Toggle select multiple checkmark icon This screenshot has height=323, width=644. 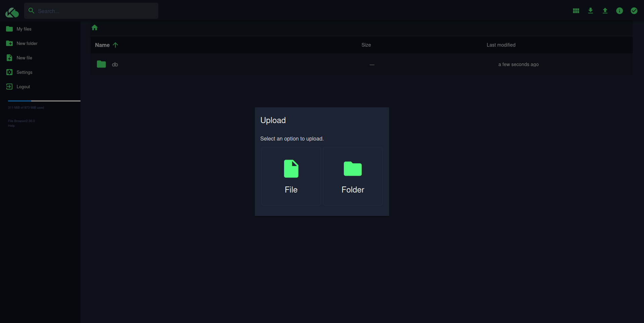[634, 11]
